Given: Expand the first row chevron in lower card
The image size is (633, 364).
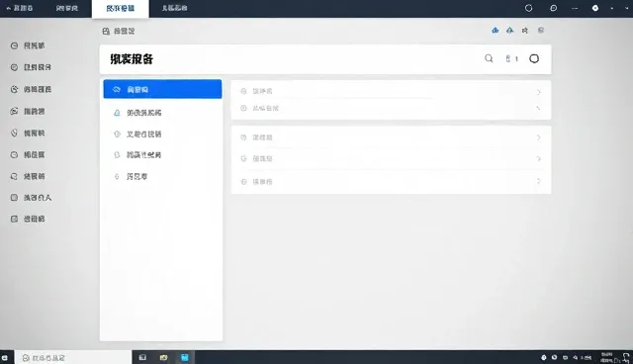Looking at the screenshot, I should click(538, 137).
